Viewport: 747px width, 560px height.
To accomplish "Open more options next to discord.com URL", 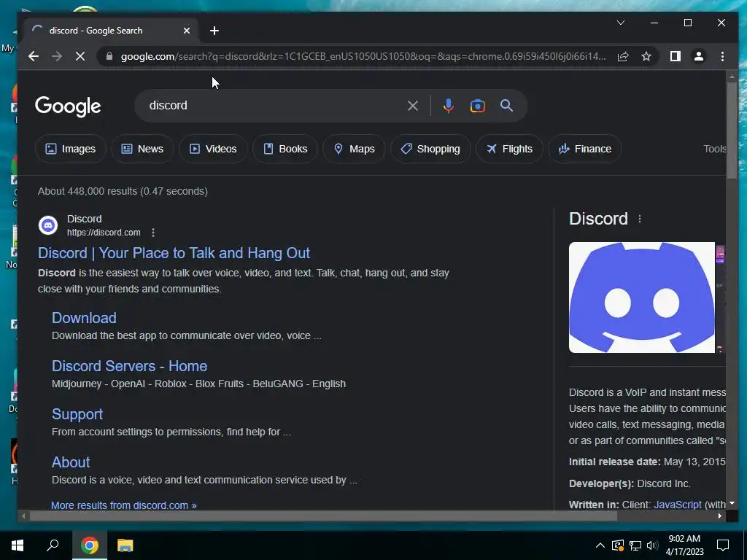I will click(153, 233).
